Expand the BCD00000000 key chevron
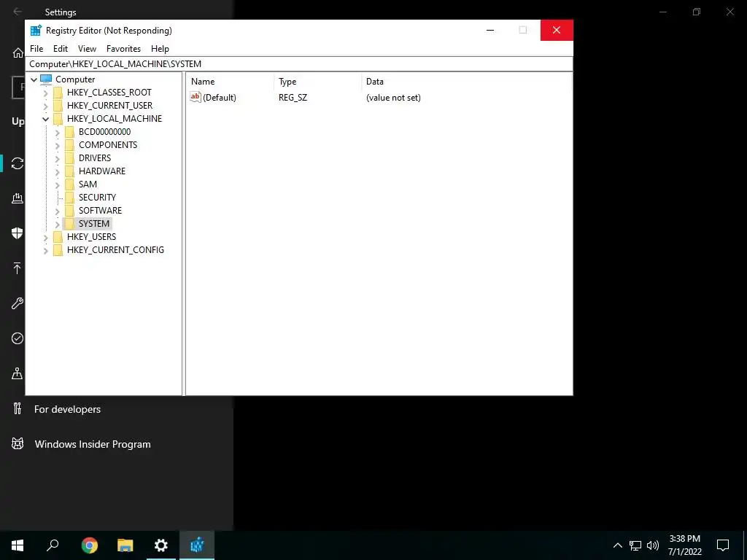 coord(57,132)
